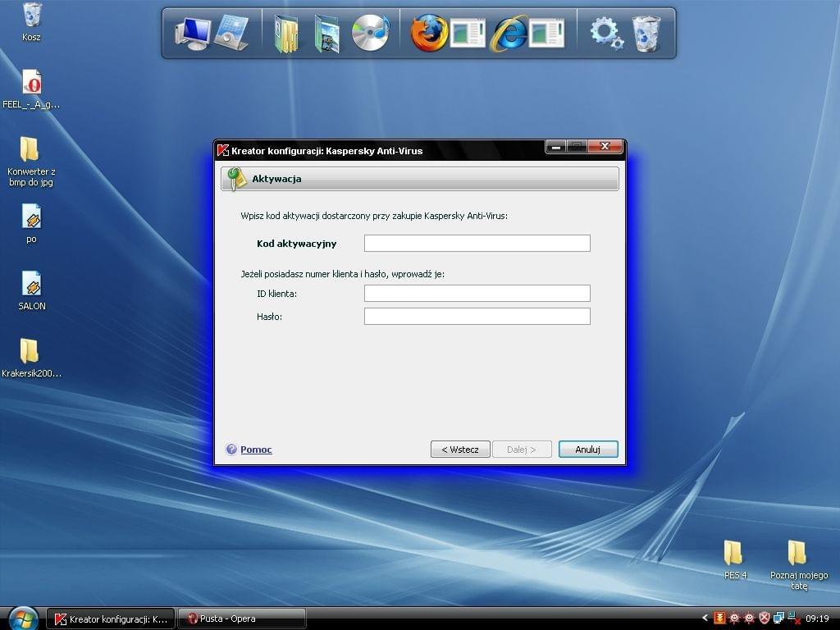Open the documents folder icon in the dock
The image size is (840, 630).
[x=286, y=34]
